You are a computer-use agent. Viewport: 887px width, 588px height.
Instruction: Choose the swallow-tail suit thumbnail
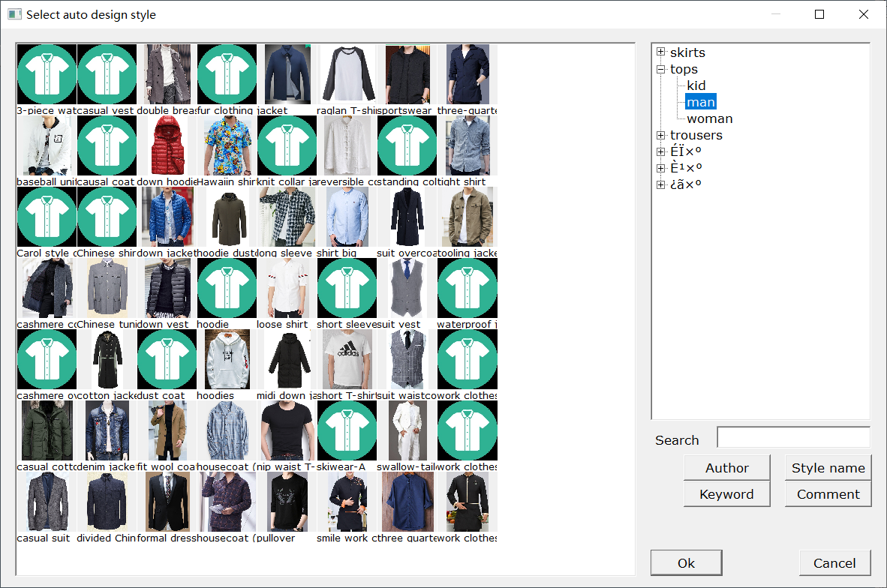(407, 430)
